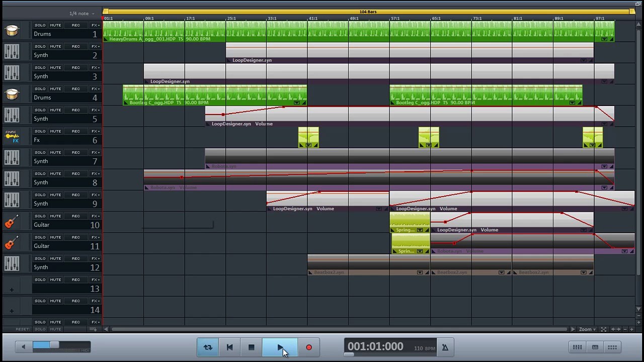Click the drum icon on track 1
The height and width of the screenshot is (362, 644).
click(12, 31)
